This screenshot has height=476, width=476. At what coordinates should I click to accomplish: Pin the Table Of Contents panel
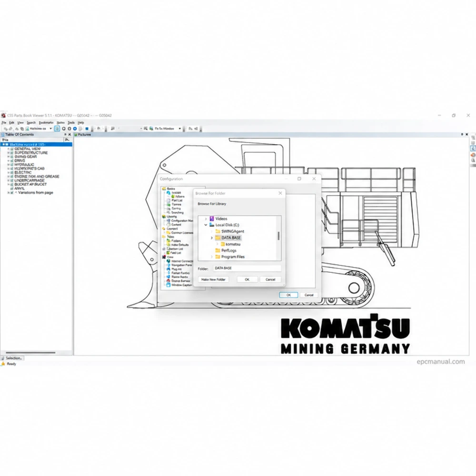[65, 135]
